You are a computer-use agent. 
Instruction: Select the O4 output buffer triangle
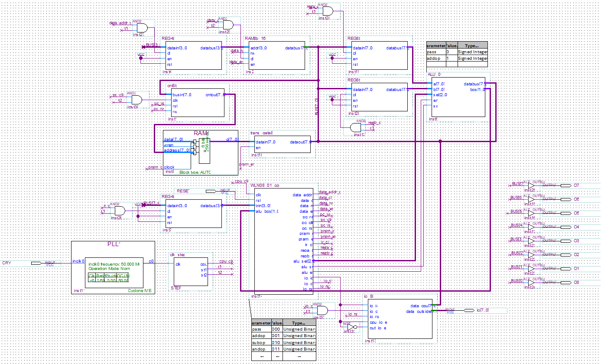click(x=531, y=227)
